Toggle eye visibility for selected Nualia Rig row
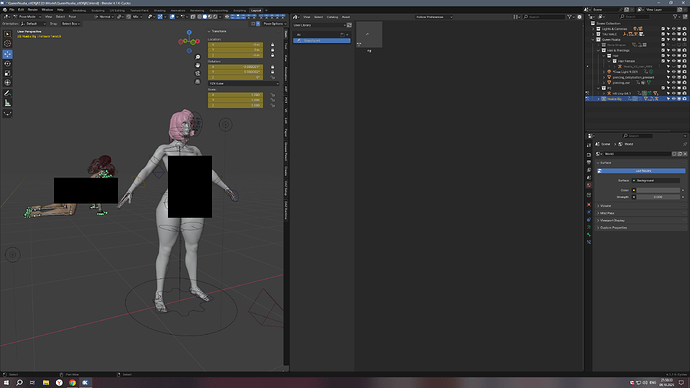Screen dimensions: 690x388 tap(673, 99)
